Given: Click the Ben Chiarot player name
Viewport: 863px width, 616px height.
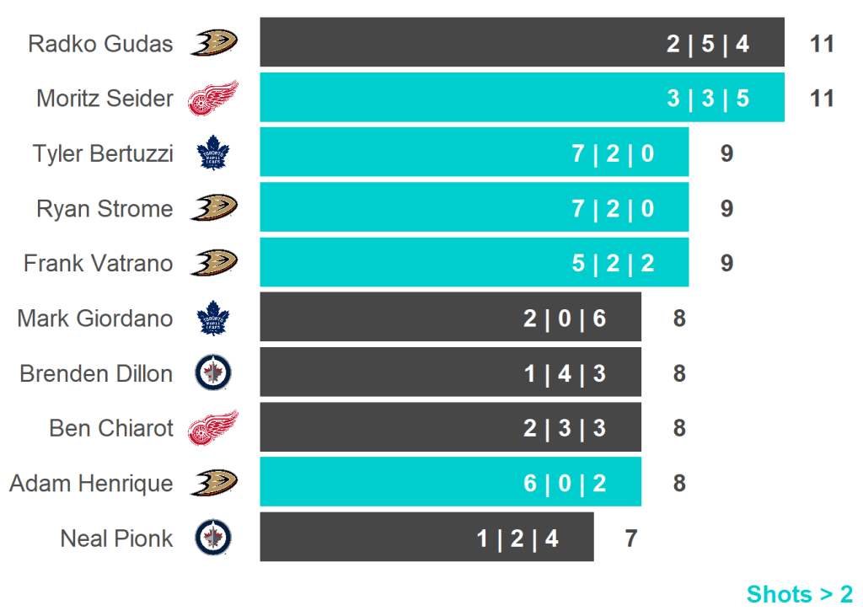Looking at the screenshot, I should point(111,428).
